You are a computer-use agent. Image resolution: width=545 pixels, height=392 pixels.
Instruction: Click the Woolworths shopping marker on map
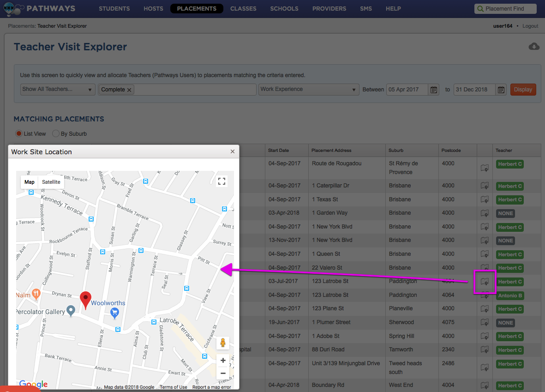point(114,314)
